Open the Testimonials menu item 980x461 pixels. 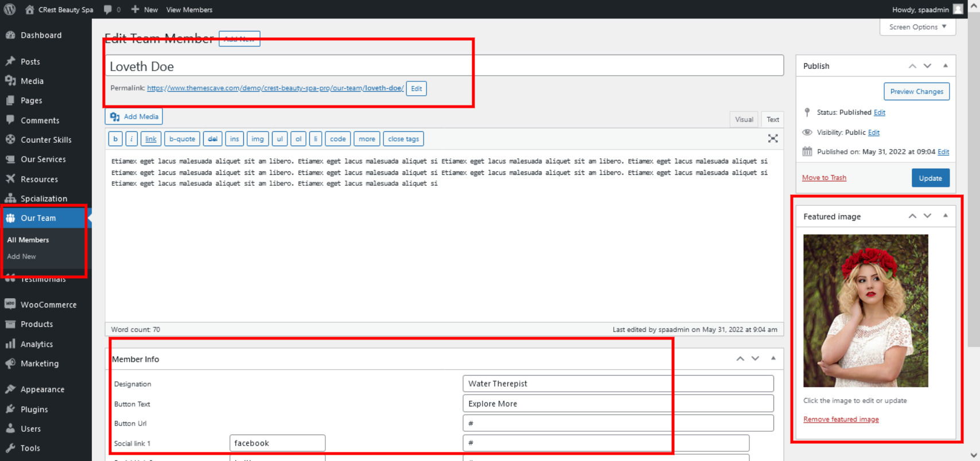(43, 280)
